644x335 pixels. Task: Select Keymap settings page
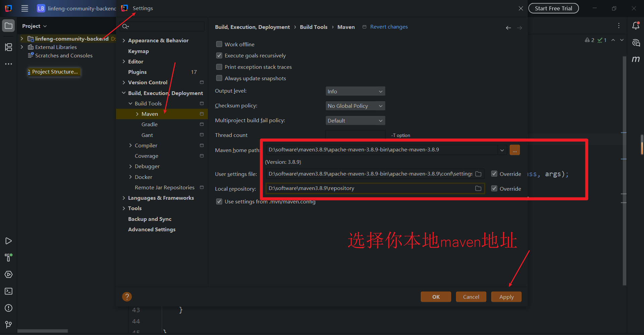click(139, 51)
